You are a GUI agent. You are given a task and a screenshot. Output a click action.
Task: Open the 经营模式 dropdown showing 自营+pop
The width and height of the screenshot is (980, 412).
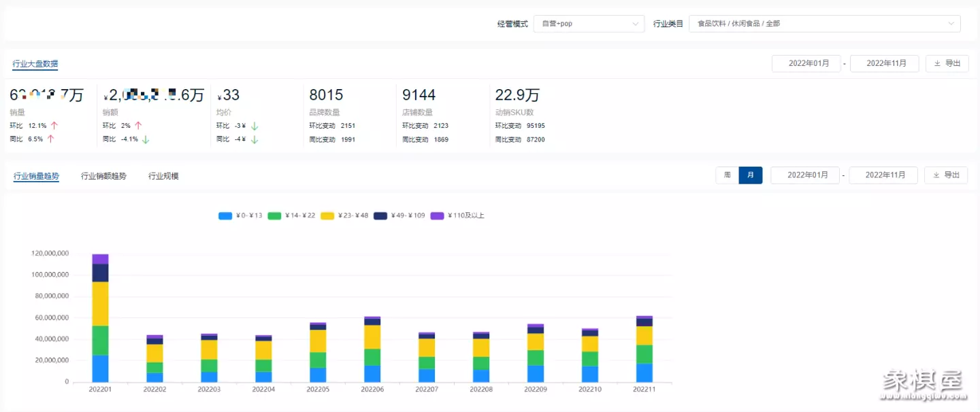click(x=588, y=24)
